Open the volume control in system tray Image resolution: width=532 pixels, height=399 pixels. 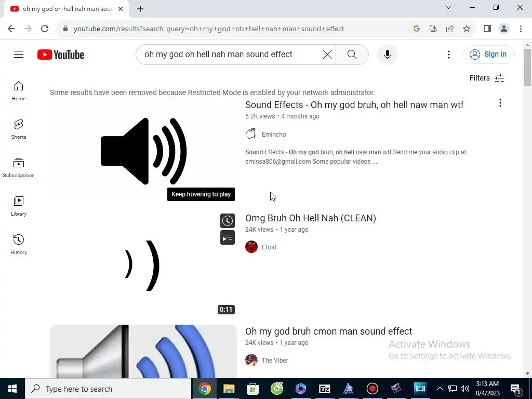click(465, 389)
